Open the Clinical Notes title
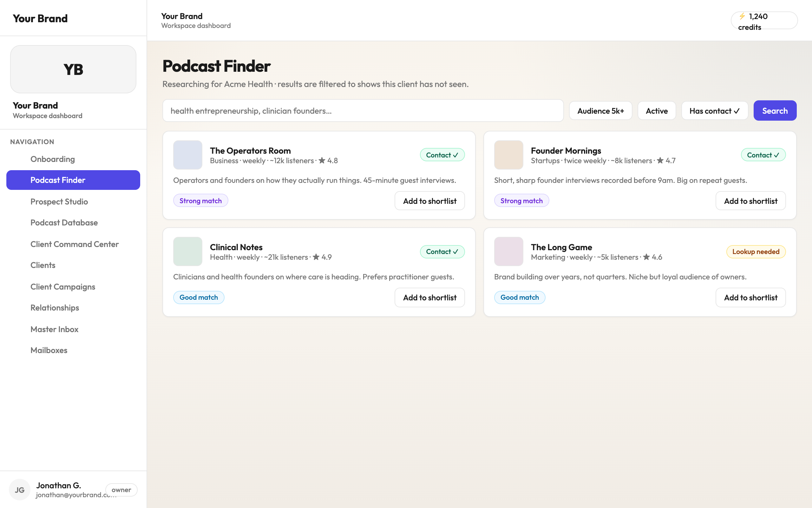This screenshot has width=812, height=508. point(236,247)
